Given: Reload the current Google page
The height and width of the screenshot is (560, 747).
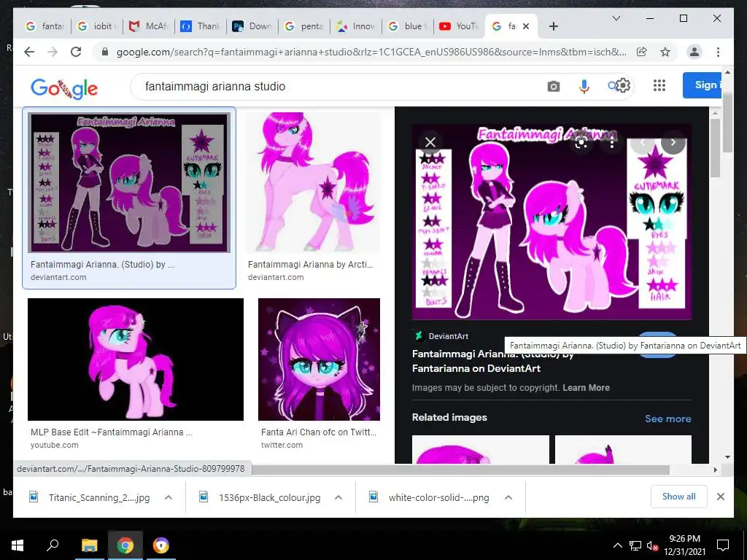Looking at the screenshot, I should point(76,52).
